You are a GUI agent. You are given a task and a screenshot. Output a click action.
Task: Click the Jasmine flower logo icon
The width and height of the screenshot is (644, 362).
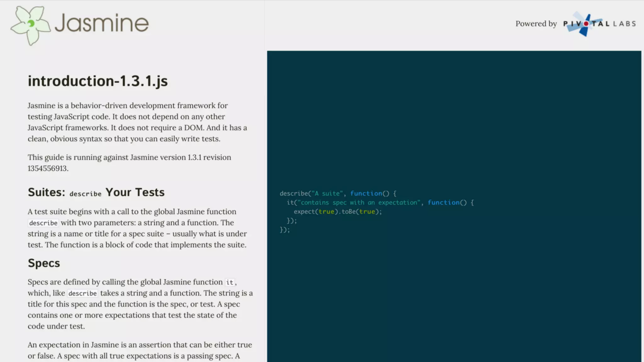click(x=30, y=25)
